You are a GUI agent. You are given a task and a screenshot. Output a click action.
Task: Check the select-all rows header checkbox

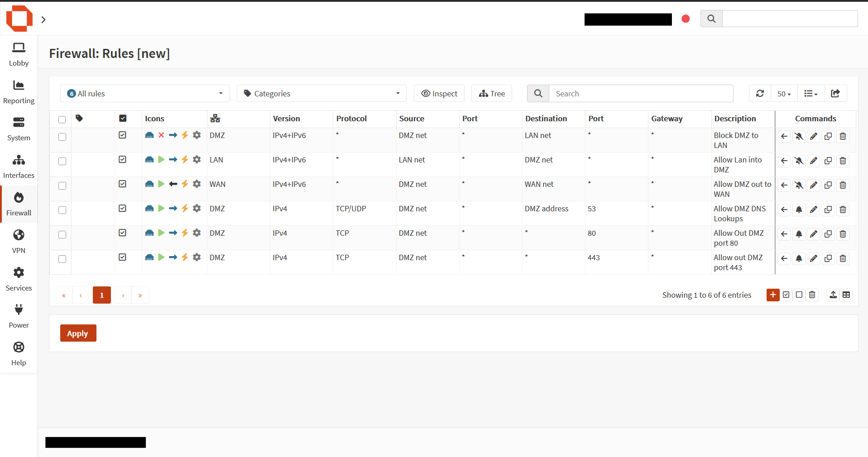(62, 119)
